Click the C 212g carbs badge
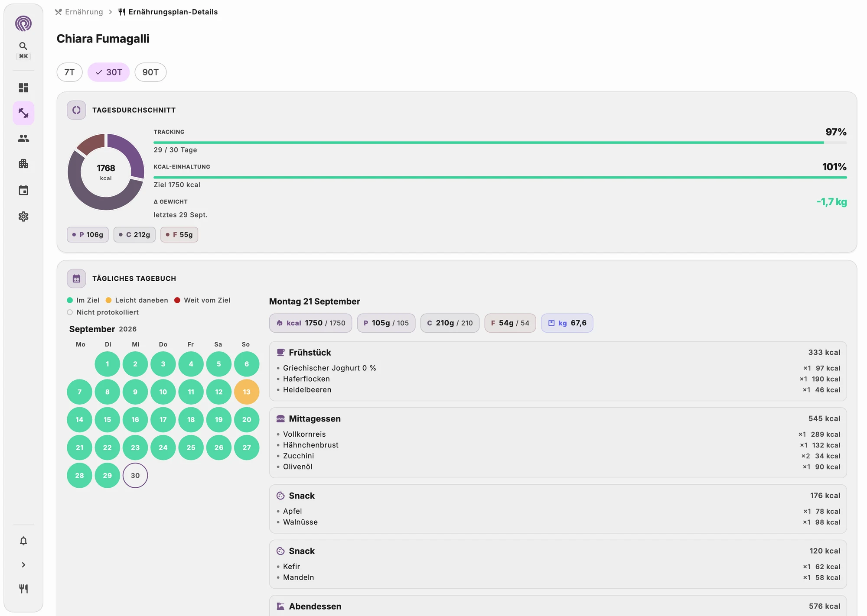The width and height of the screenshot is (867, 616). 134,235
